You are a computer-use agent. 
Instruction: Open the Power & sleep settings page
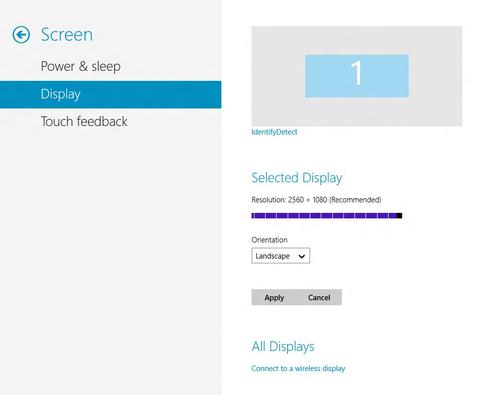81,66
